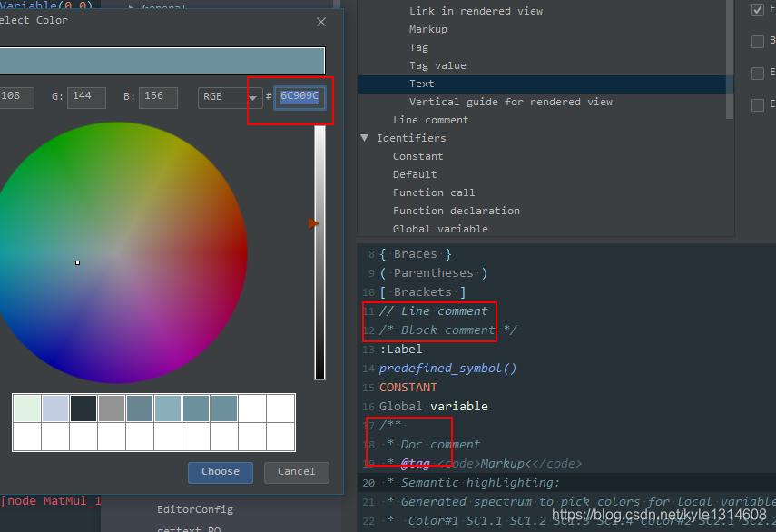
Task: Close the Select Color dialog
Action: 321,22
